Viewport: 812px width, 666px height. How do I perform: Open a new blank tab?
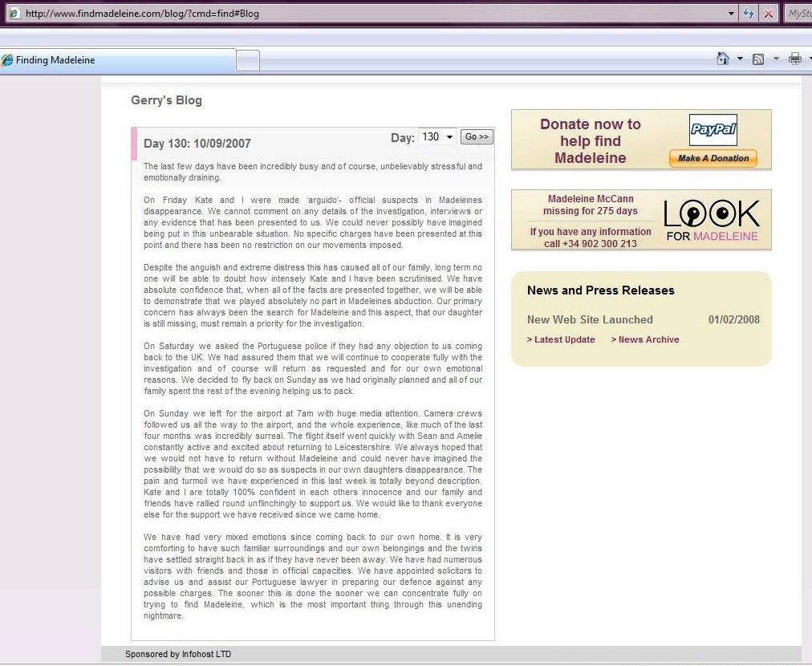click(x=249, y=60)
